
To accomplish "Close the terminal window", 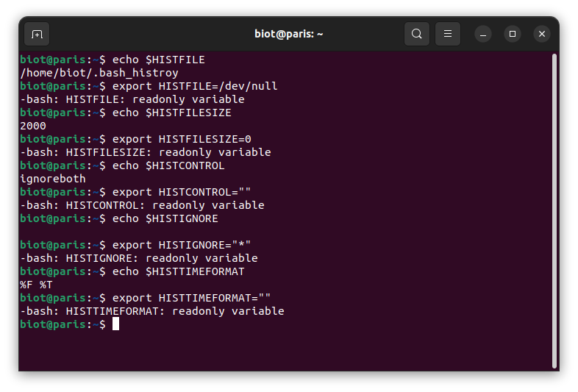I will [x=542, y=34].
